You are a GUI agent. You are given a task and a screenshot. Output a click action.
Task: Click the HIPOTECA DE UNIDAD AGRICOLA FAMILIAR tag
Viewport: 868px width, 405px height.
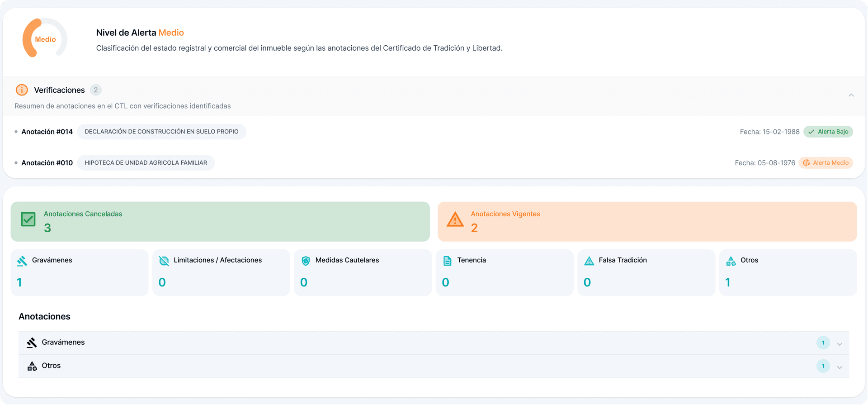[x=146, y=163]
